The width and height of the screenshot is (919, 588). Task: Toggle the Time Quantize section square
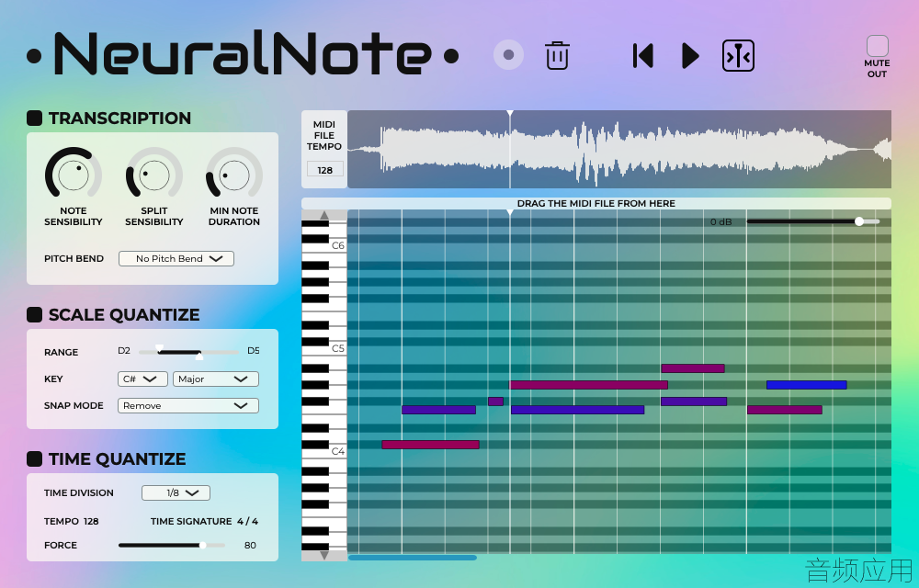(x=35, y=458)
